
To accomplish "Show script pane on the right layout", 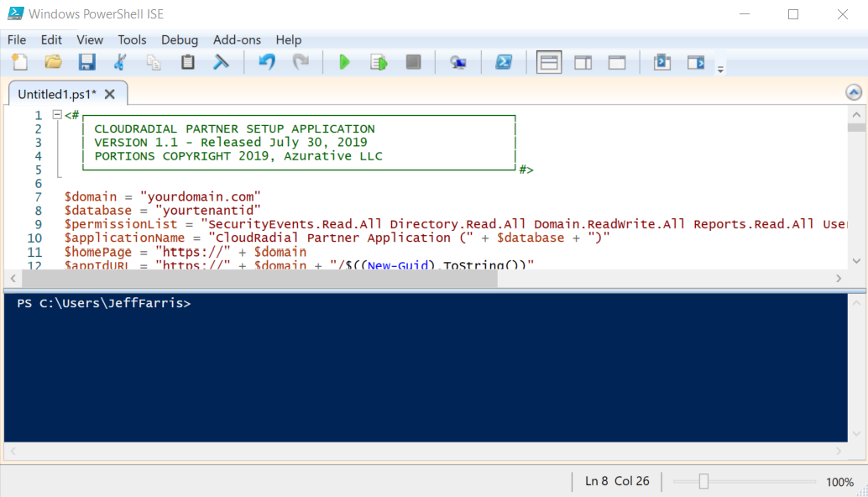I will click(x=583, y=62).
